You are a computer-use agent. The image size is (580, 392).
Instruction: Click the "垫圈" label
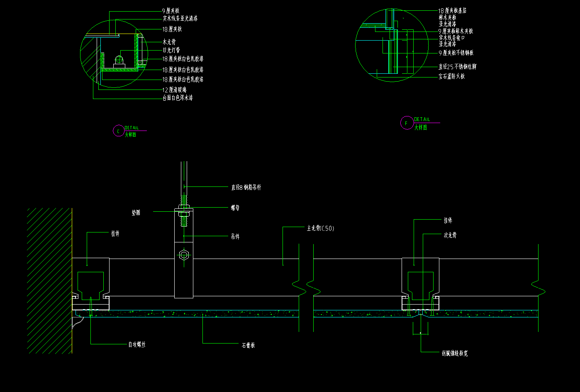pyautogui.click(x=136, y=213)
